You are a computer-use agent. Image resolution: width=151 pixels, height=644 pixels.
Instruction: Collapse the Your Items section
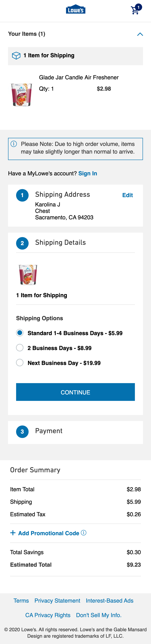(141, 34)
